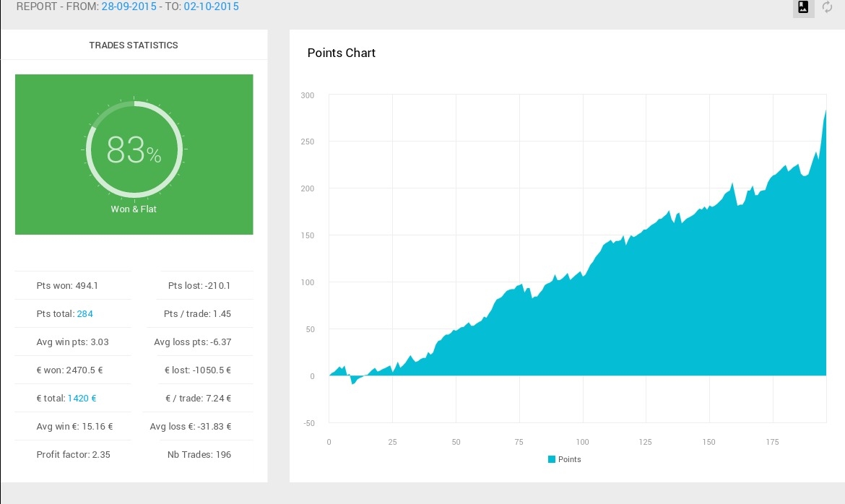Image resolution: width=845 pixels, height=504 pixels.
Task: Refresh the report with the reload icon
Action: tap(828, 8)
